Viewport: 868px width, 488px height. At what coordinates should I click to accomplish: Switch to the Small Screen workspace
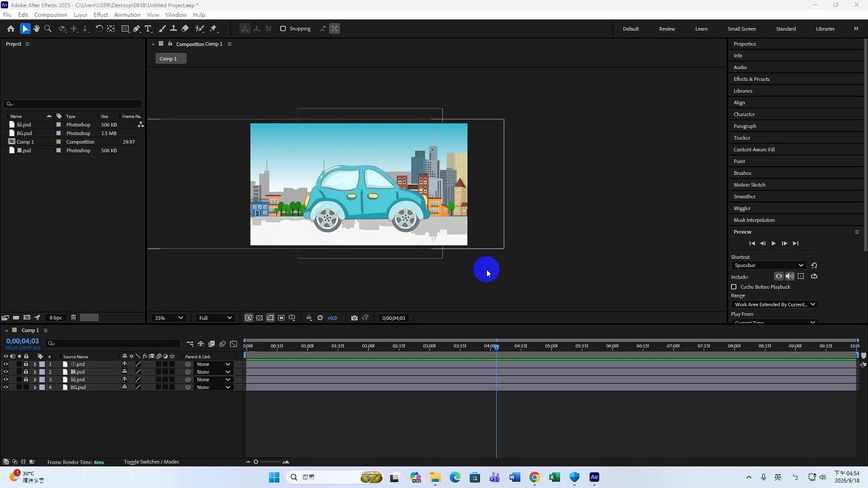pos(741,28)
